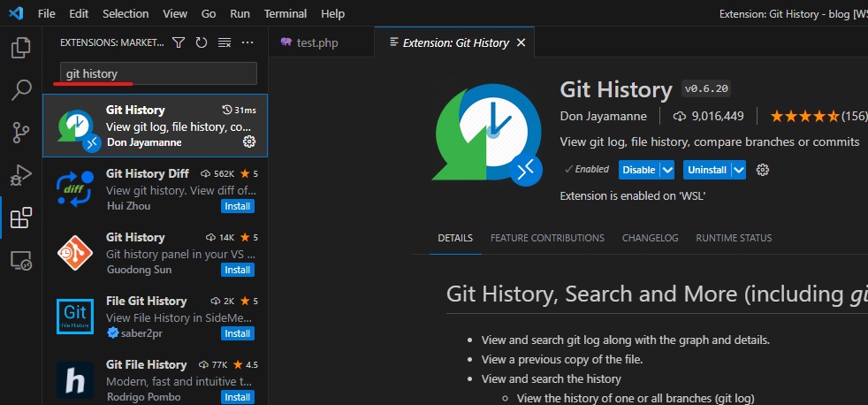Select File Git History extension icon
868x405 pixels.
(75, 317)
